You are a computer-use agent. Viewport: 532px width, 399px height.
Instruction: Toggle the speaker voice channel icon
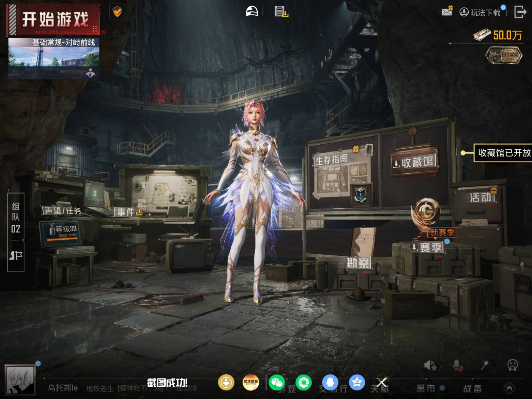(x=430, y=365)
